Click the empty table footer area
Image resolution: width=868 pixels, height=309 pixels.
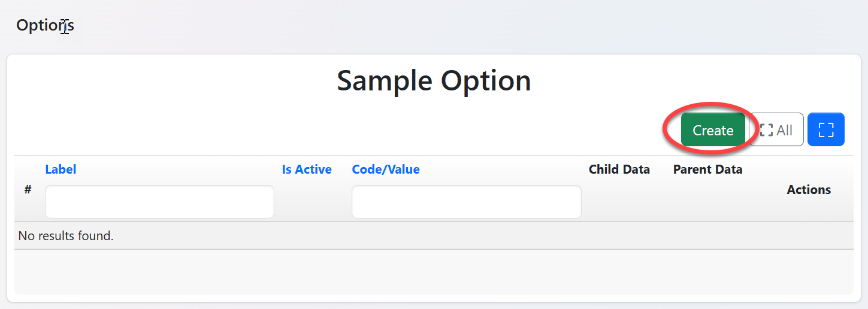click(x=434, y=271)
